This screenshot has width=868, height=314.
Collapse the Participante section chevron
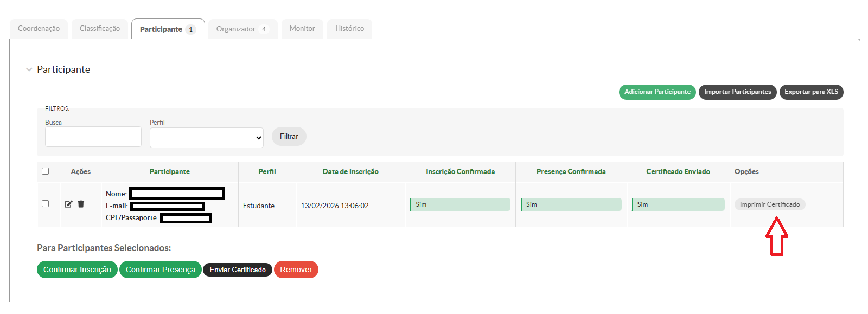pyautogui.click(x=29, y=69)
